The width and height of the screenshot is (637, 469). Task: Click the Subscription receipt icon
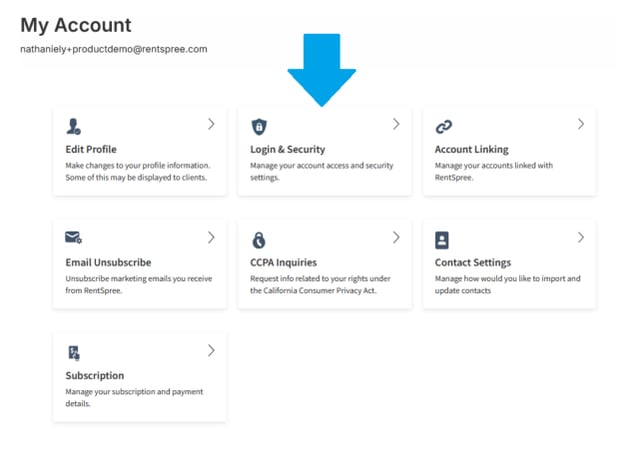[74, 353]
